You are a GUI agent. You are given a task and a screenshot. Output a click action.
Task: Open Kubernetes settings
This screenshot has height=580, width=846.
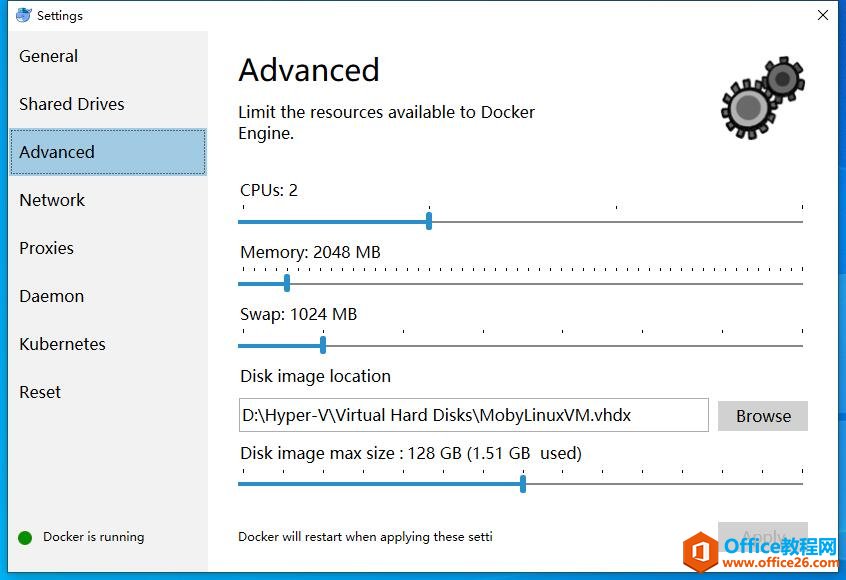pyautogui.click(x=62, y=344)
